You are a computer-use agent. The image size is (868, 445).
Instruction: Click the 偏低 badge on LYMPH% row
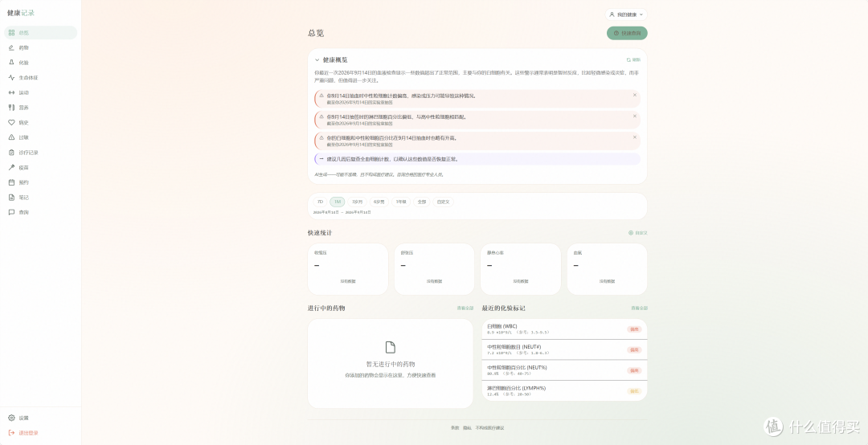tap(634, 390)
